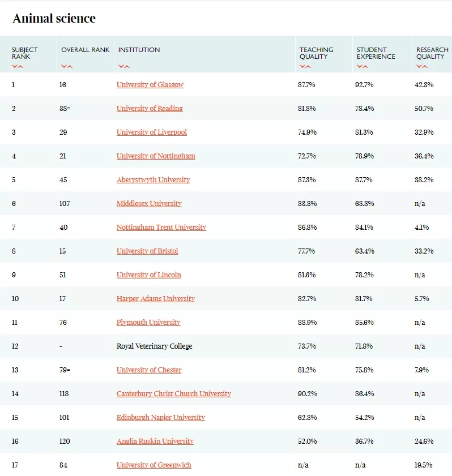Image resolution: width=452 pixels, height=476 pixels.
Task: Click Canterbury Christ Church University link
Action: (174, 394)
